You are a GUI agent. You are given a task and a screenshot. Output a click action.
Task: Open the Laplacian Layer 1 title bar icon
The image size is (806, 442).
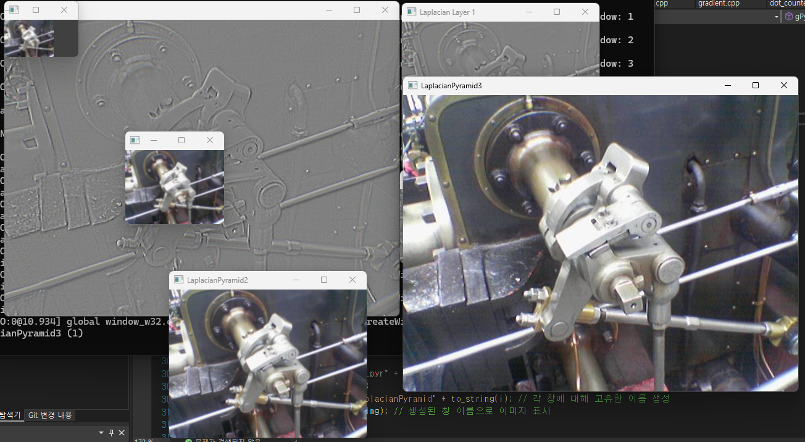pos(411,12)
